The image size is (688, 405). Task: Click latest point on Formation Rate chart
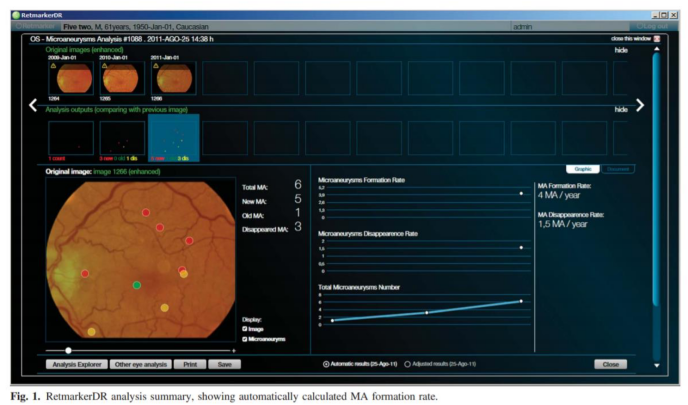click(x=521, y=194)
